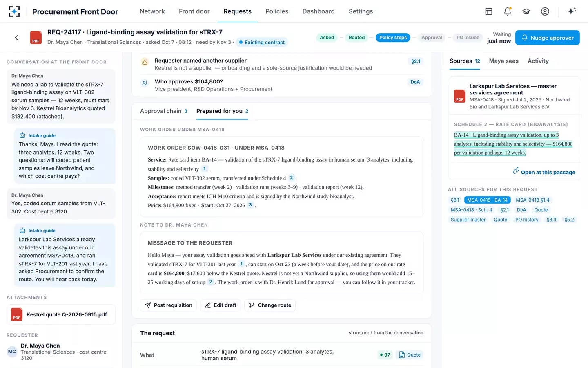
Task: Open the §2.1 policy reference badge
Action: tap(416, 61)
